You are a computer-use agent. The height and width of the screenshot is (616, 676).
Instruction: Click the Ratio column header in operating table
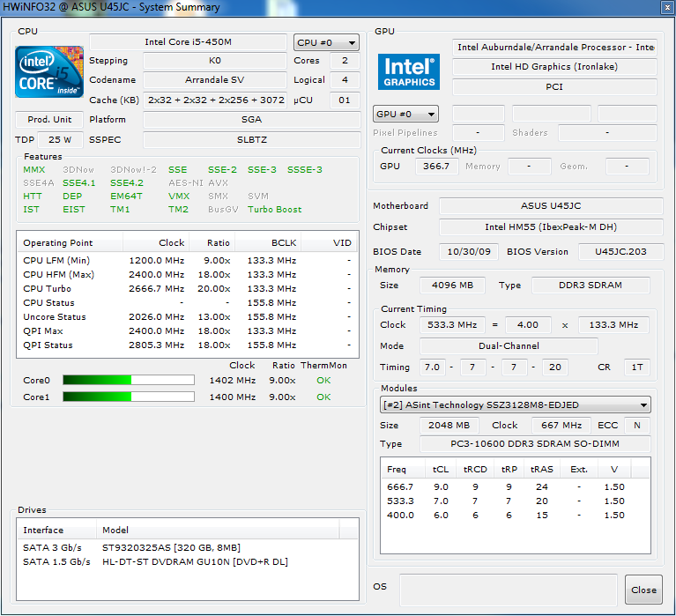212,242
